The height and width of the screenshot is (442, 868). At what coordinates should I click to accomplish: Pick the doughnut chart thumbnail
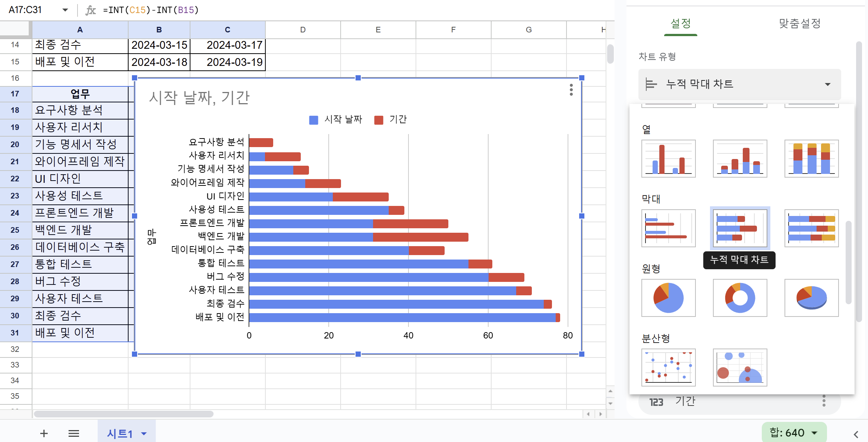coord(740,298)
